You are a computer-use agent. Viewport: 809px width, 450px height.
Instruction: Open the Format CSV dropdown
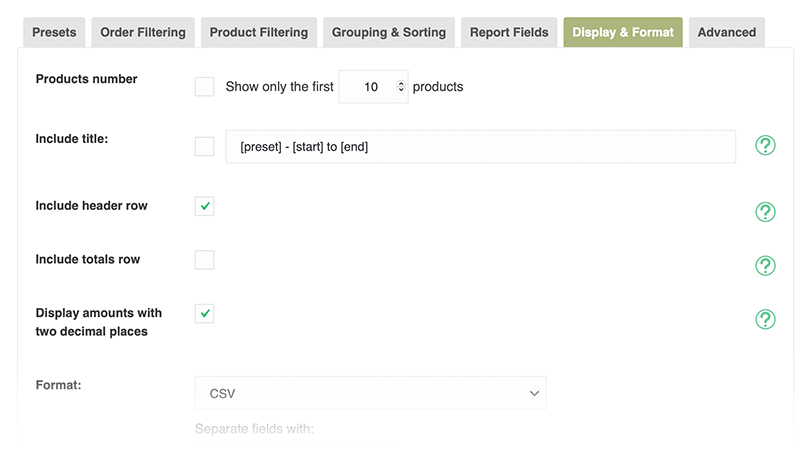(x=371, y=393)
